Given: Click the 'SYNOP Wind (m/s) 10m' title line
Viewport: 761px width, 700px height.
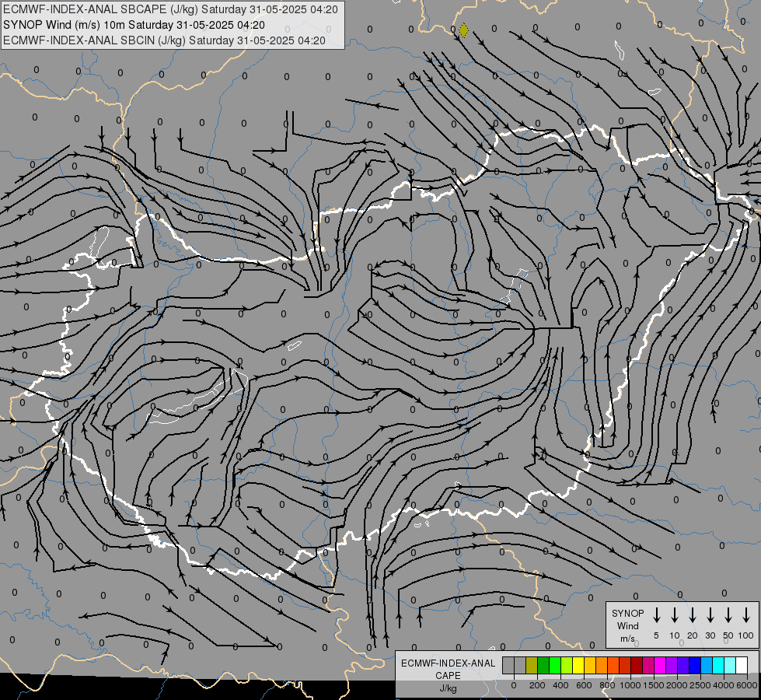Looking at the screenshot, I should (x=134, y=25).
